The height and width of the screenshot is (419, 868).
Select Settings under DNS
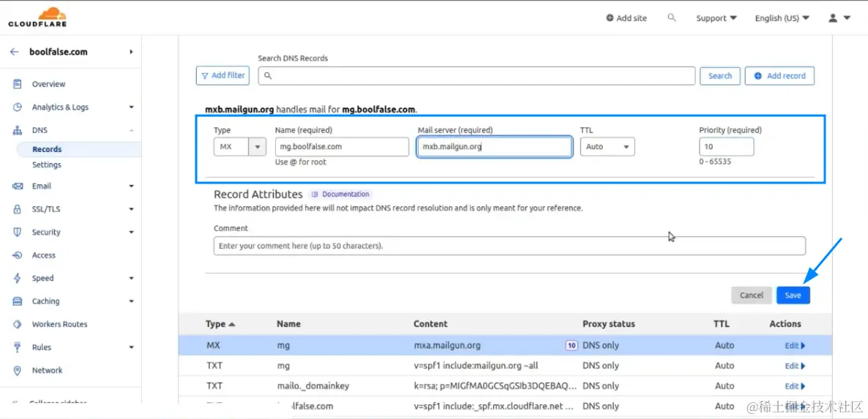coord(47,165)
